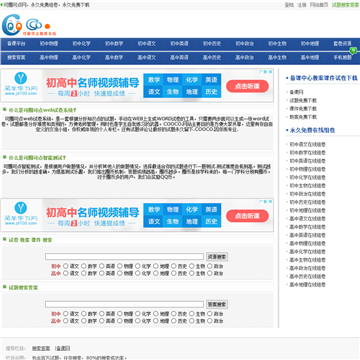The height and width of the screenshot is (360, 360).
Task: Click the 英语 tile in the top ad
Action: tap(211, 80)
